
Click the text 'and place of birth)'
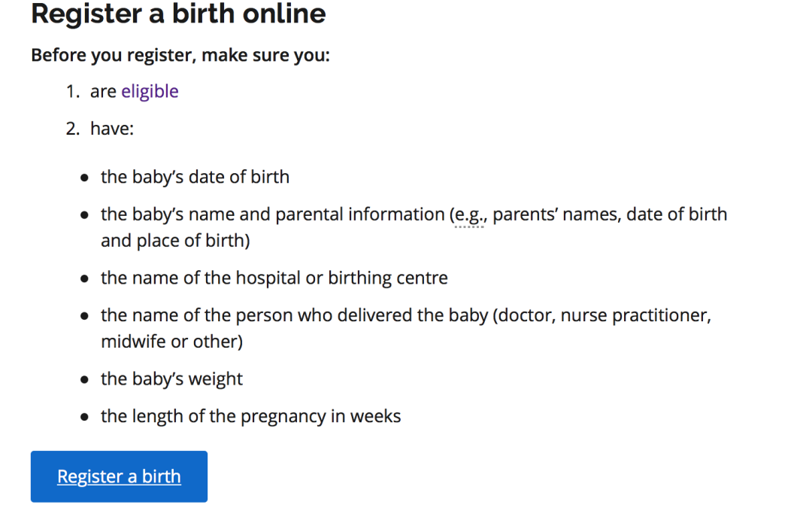click(x=175, y=242)
